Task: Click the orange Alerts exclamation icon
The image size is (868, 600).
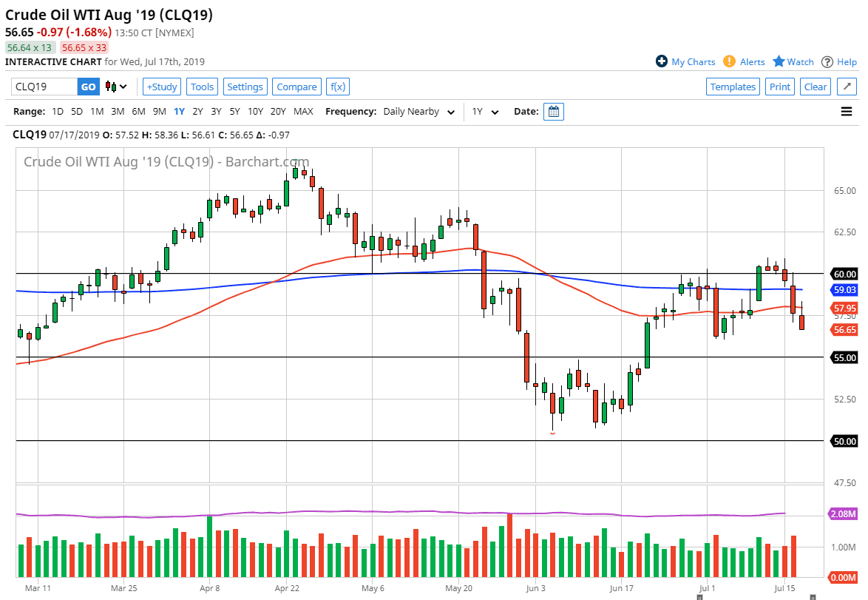Action: (728, 61)
